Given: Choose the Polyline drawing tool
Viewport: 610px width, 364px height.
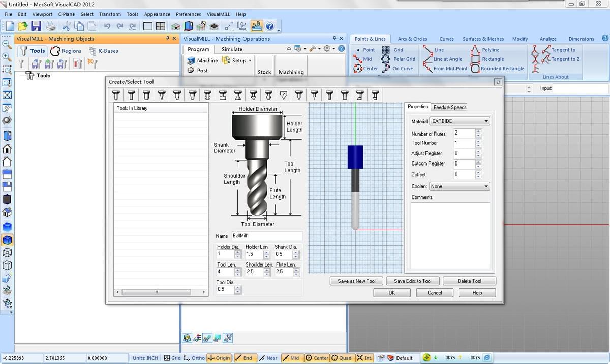Looking at the screenshot, I should pyautogui.click(x=485, y=50).
